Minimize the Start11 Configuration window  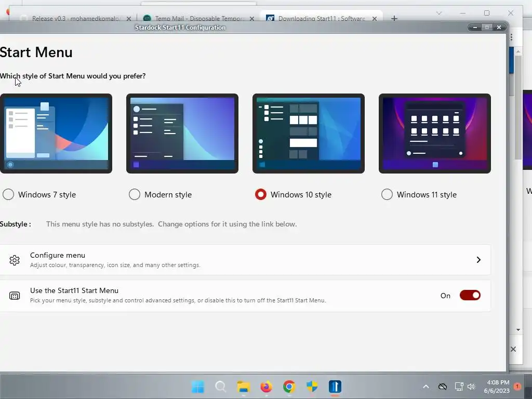pyautogui.click(x=475, y=27)
